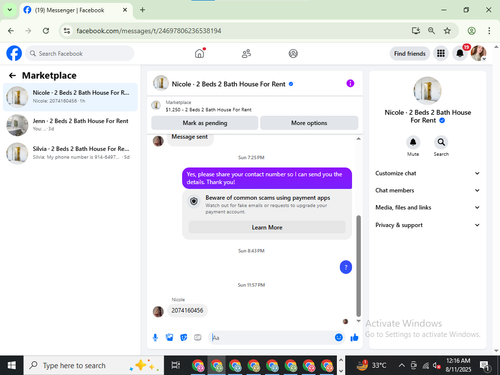500x375 pixels.
Task: Open the Facebook logo home link
Action: click(x=14, y=53)
